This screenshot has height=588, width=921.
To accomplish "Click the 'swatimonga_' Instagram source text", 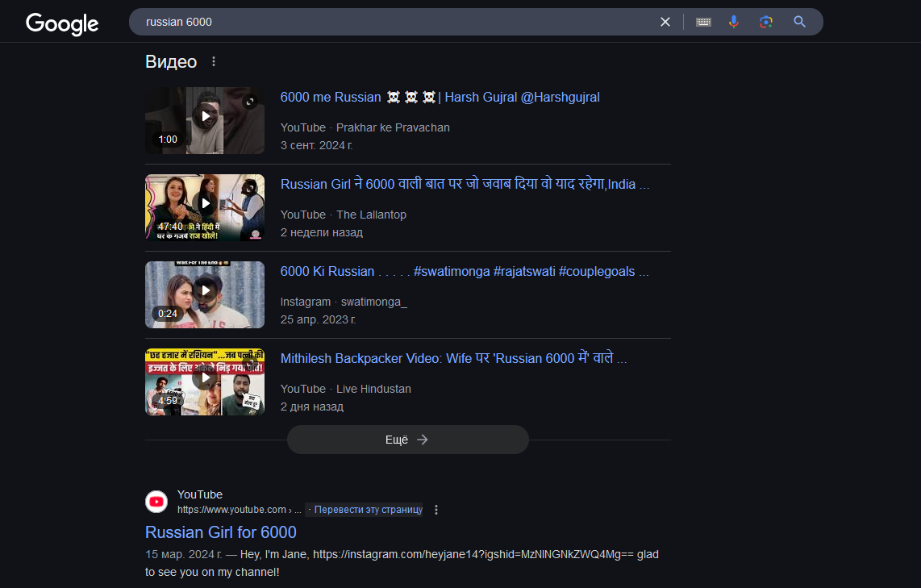I will (374, 302).
